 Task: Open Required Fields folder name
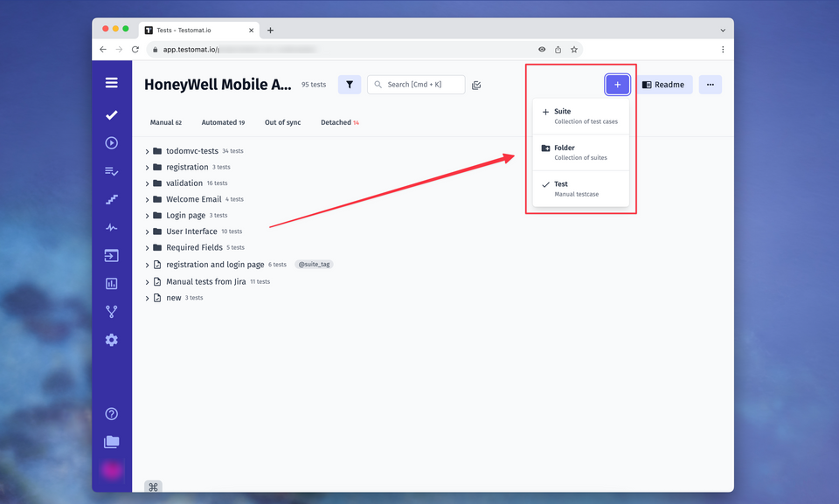click(194, 247)
